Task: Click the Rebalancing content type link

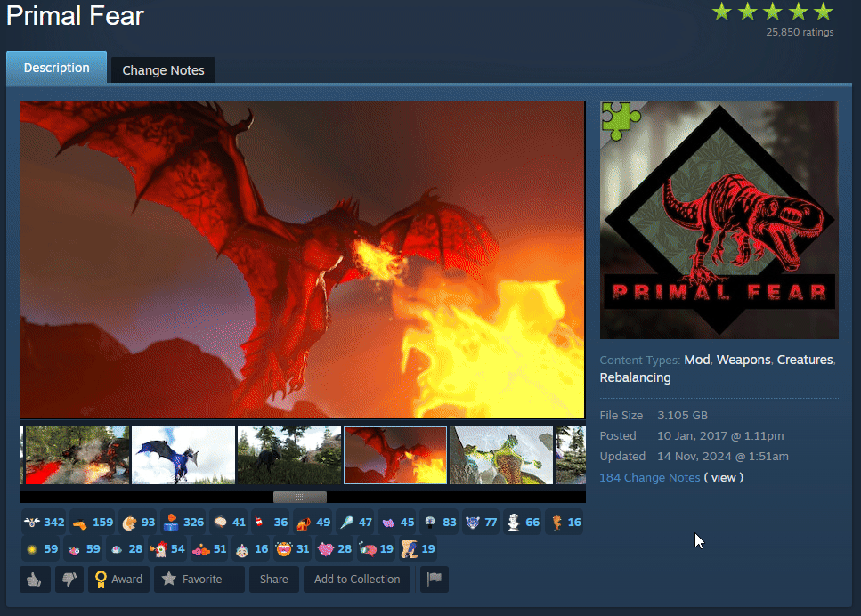Action: point(636,377)
